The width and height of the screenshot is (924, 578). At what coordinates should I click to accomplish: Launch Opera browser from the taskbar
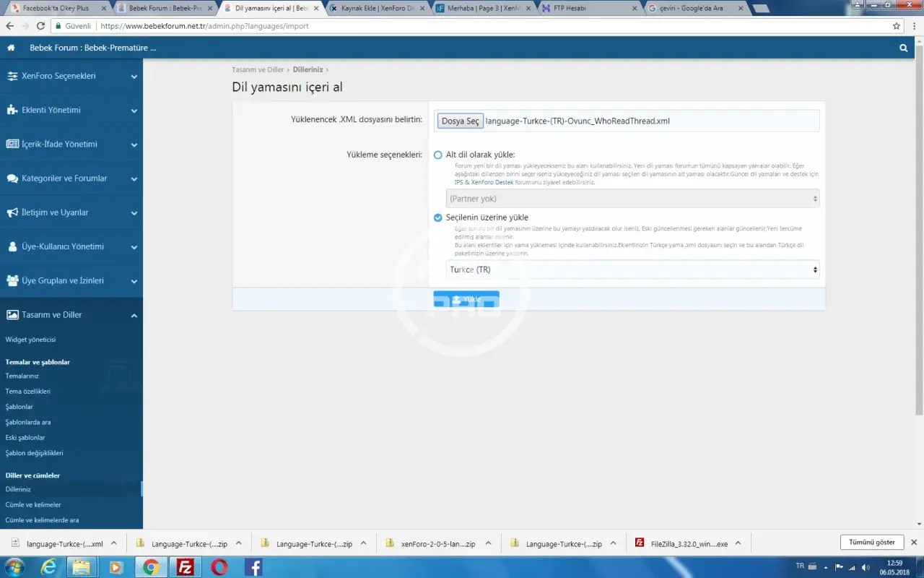[219, 567]
